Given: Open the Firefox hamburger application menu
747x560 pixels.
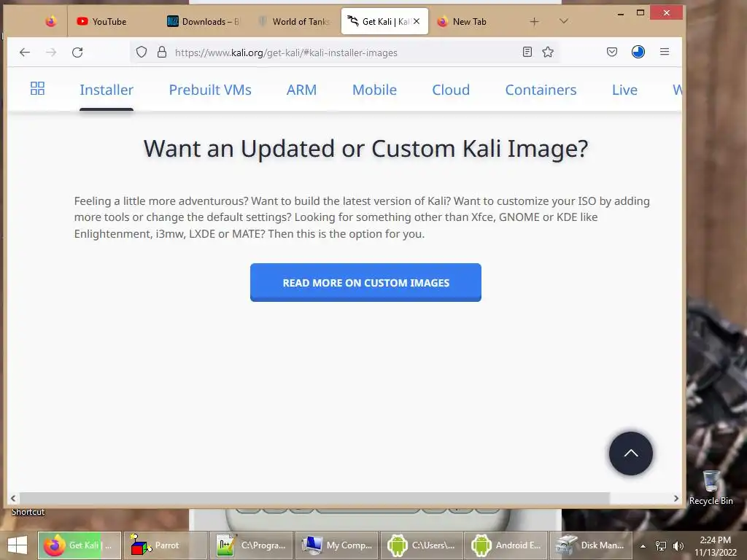Looking at the screenshot, I should point(665,52).
